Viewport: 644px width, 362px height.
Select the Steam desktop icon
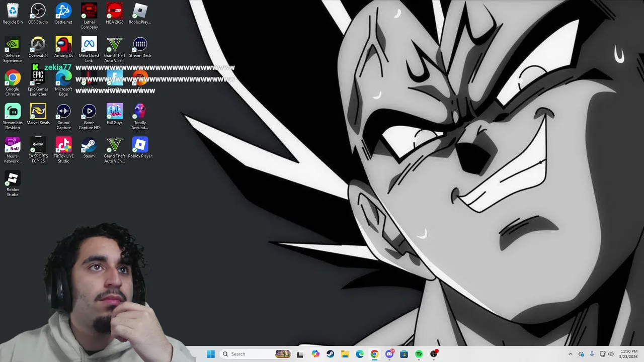(89, 148)
